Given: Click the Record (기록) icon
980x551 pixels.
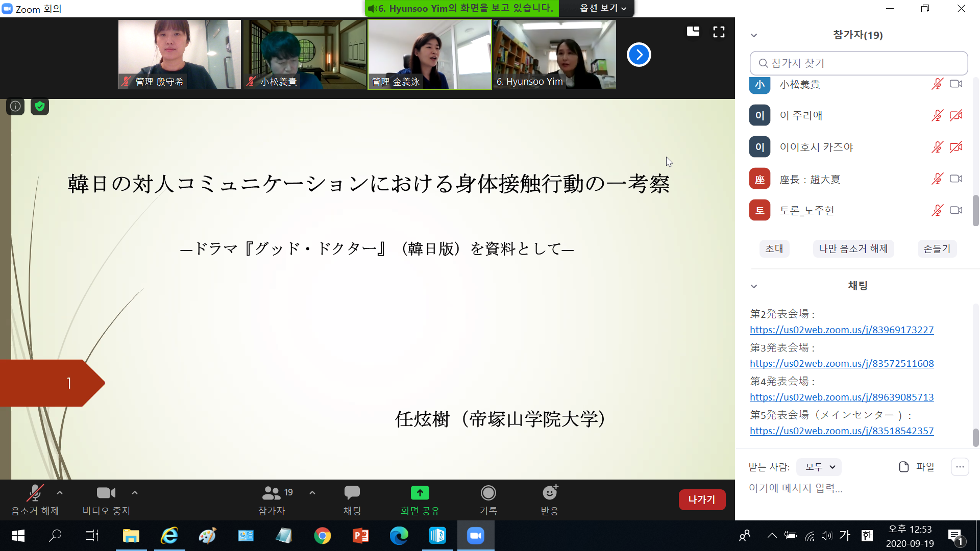Looking at the screenshot, I should (488, 493).
